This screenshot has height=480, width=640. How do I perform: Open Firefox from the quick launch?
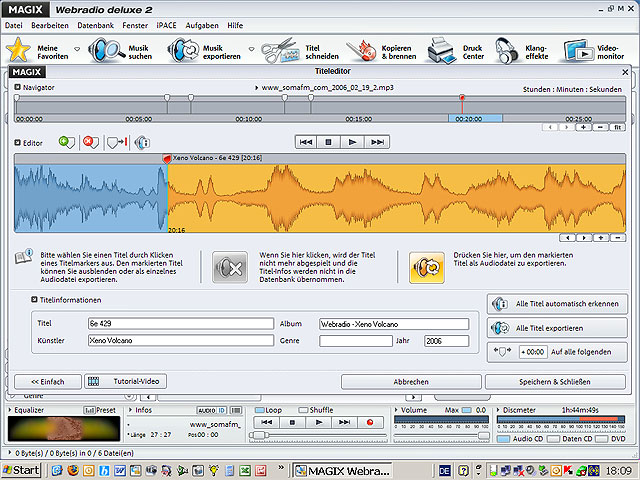(x=73, y=471)
